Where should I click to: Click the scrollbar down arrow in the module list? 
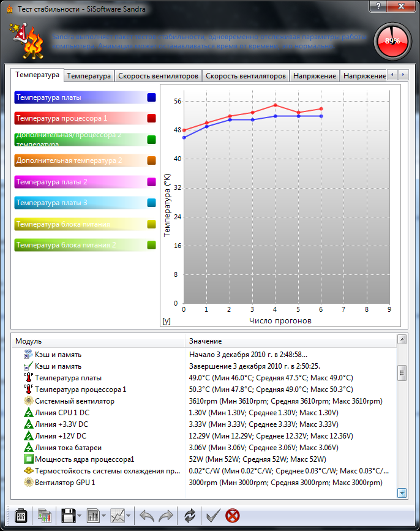coord(402,493)
